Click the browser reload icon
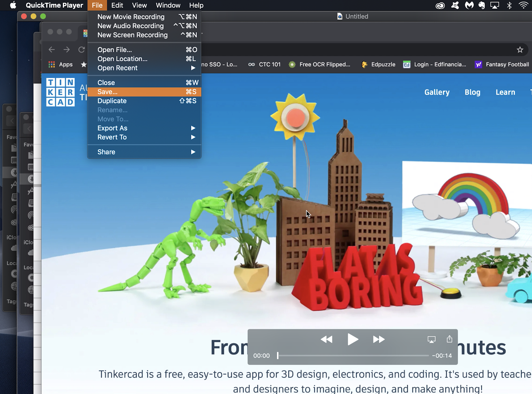The image size is (532, 394). click(x=81, y=49)
